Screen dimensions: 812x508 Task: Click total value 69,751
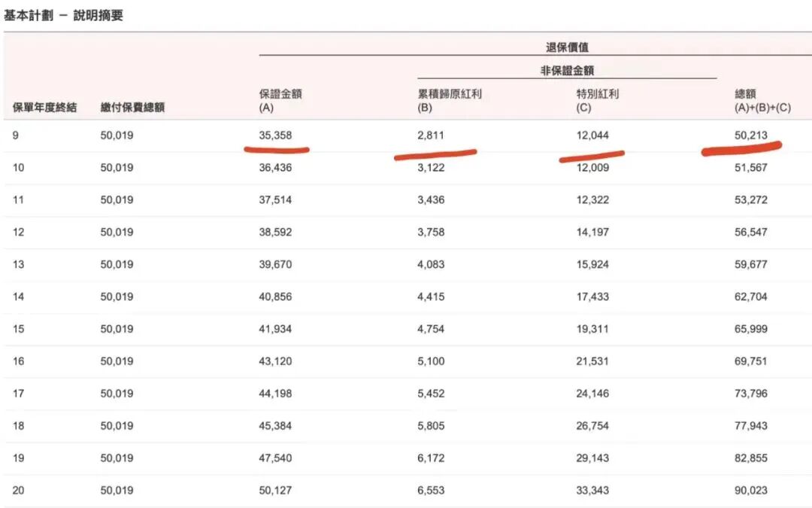(751, 360)
